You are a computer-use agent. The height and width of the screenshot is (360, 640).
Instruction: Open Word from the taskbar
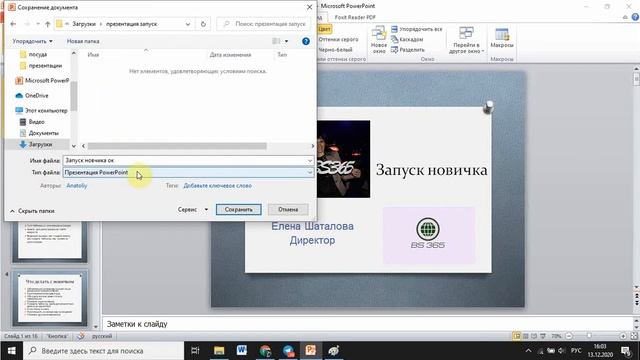pos(242,351)
